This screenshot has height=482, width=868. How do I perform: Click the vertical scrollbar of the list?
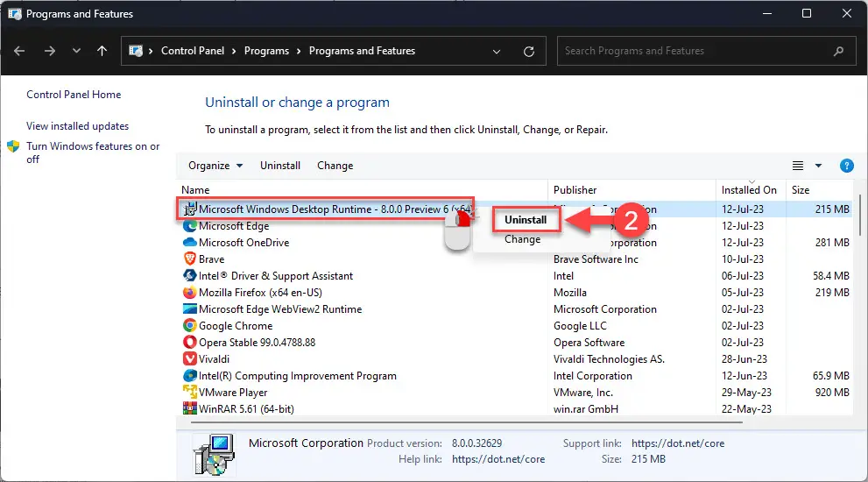point(860,214)
